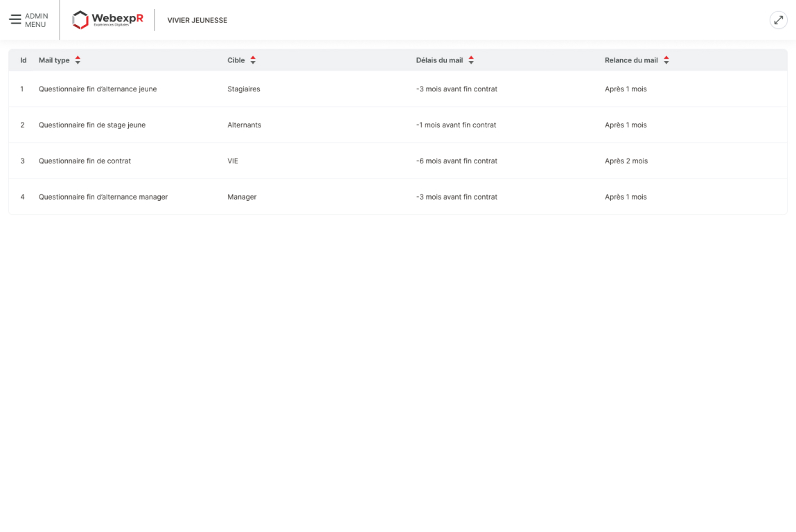The image size is (796, 532).
Task: Click the Mail type column header text
Action: click(x=54, y=60)
